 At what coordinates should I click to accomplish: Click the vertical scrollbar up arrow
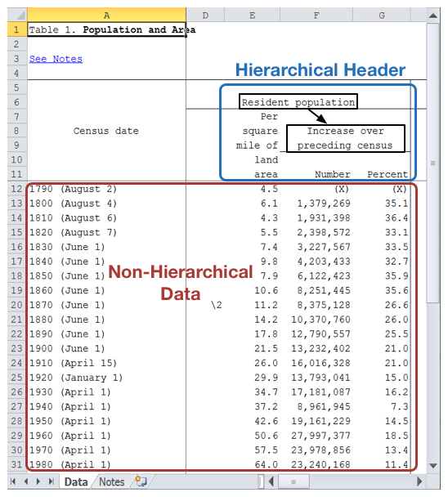(x=433, y=16)
